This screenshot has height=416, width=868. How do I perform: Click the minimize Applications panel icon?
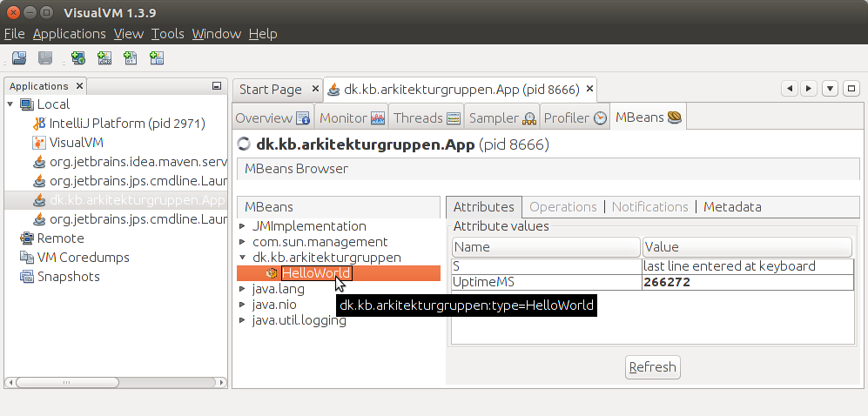pos(217,86)
